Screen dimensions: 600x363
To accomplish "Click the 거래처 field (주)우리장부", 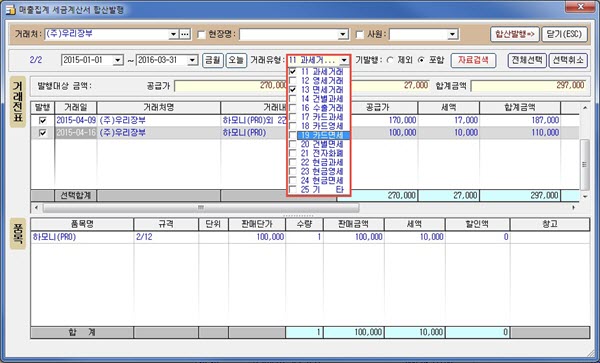I will point(106,34).
